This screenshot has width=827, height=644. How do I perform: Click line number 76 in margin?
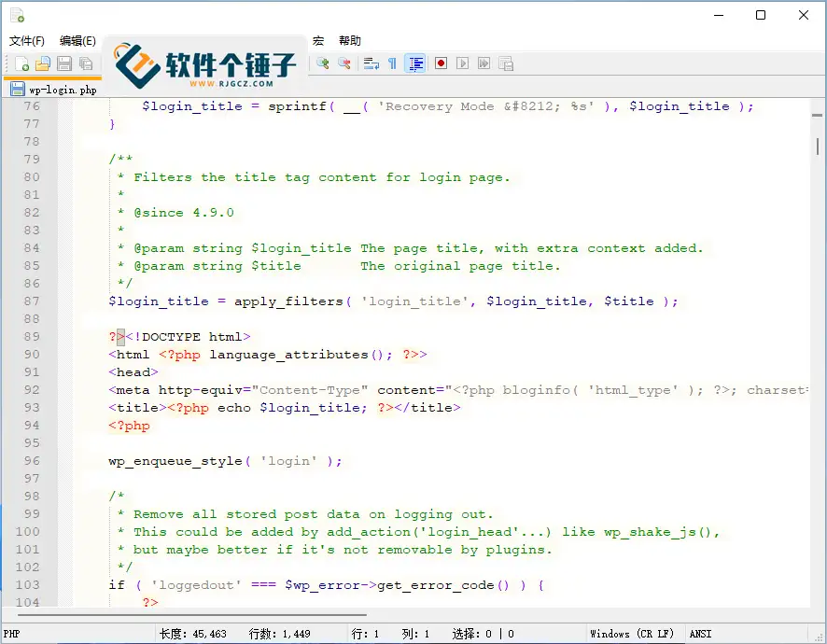pyautogui.click(x=32, y=106)
